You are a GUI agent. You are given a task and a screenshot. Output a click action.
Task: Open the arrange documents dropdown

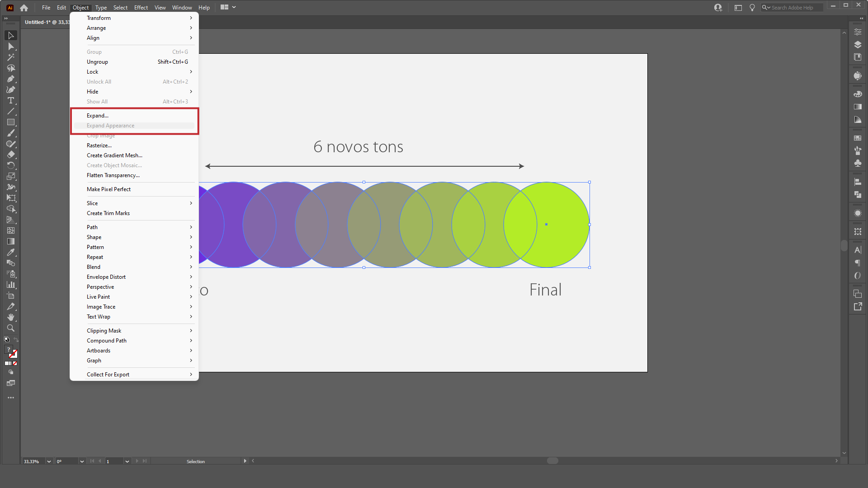point(228,7)
